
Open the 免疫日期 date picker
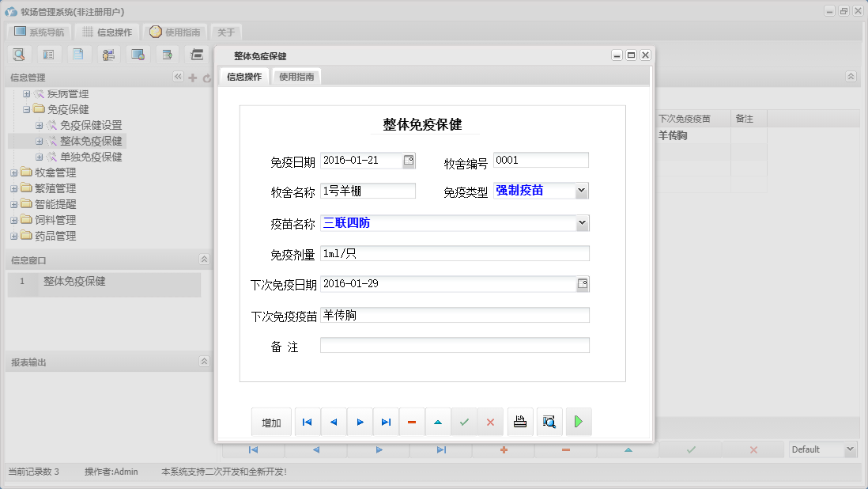[x=410, y=160]
